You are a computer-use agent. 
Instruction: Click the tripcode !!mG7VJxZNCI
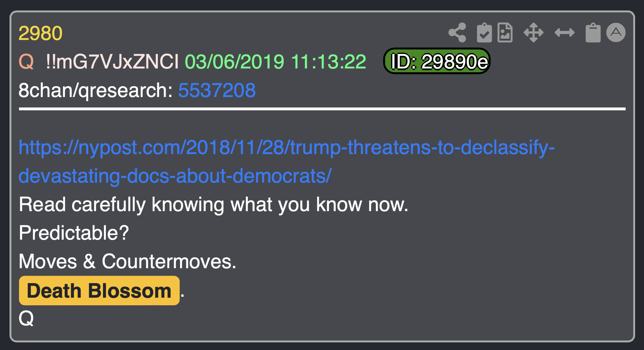point(112,62)
